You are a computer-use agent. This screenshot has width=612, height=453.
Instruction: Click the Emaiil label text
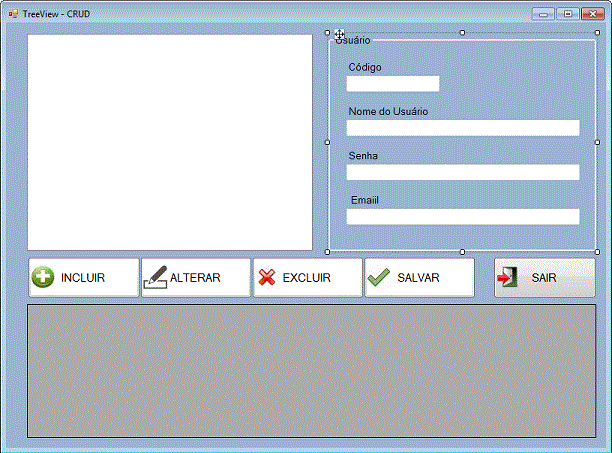coord(365,200)
